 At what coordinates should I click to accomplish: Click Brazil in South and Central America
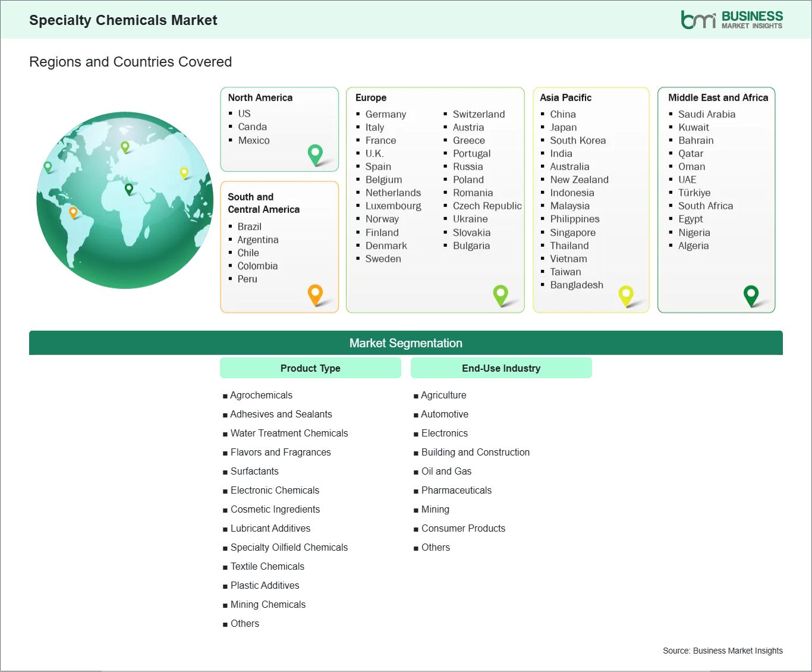coord(249,227)
